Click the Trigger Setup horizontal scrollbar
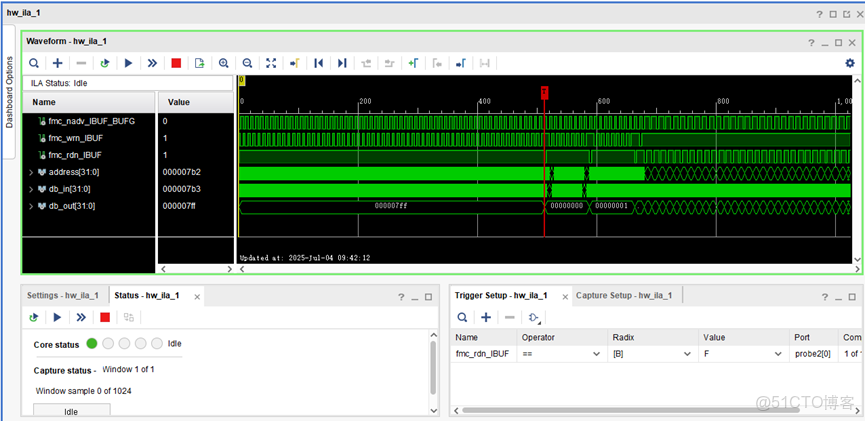Screen dimensions: 865x421 pos(633,410)
